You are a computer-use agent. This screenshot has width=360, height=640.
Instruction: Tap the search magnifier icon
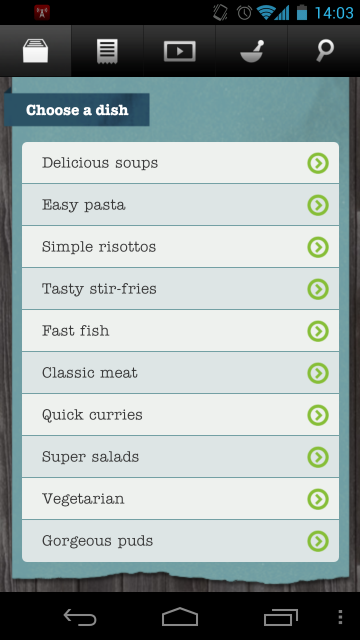tap(324, 51)
